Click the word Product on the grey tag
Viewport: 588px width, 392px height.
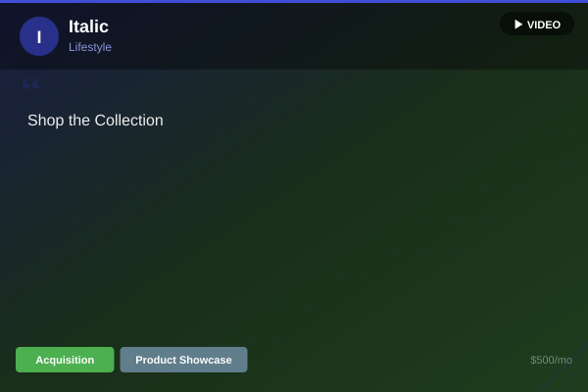156,360
